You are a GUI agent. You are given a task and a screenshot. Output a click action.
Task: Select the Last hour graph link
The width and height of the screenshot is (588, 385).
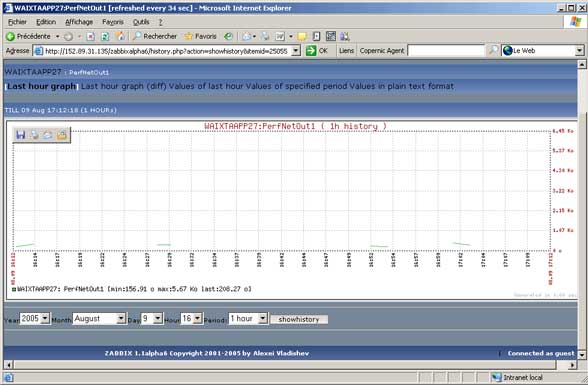41,86
